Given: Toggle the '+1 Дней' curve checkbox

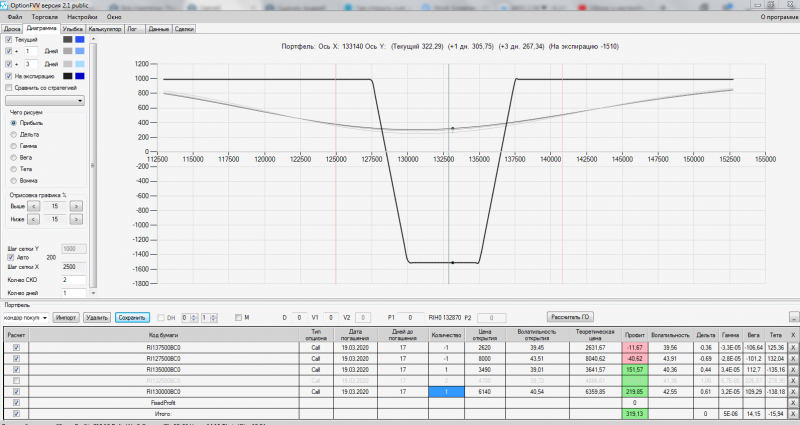Looking at the screenshot, I should [x=9, y=51].
